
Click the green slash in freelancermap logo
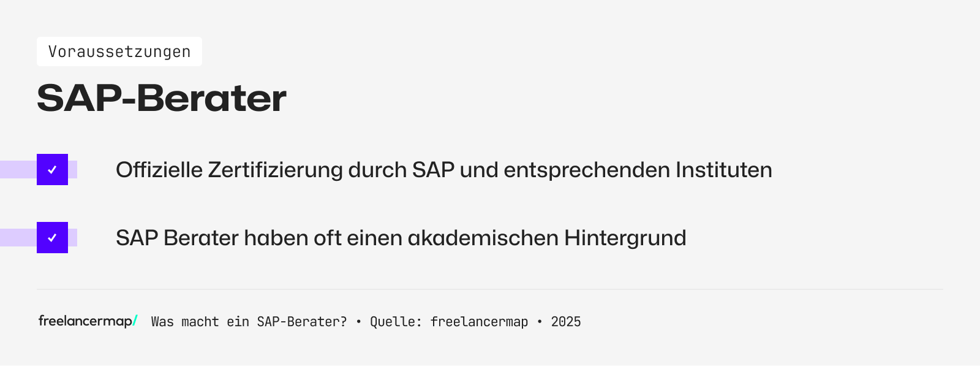coord(135,321)
